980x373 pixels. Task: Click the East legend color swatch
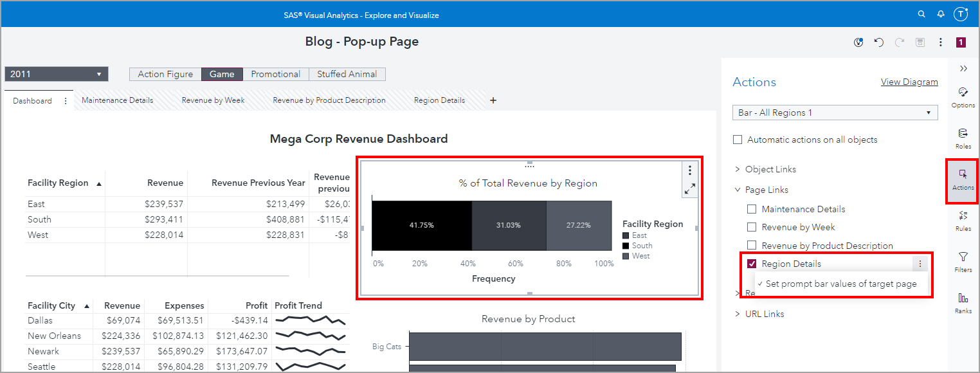coord(626,236)
